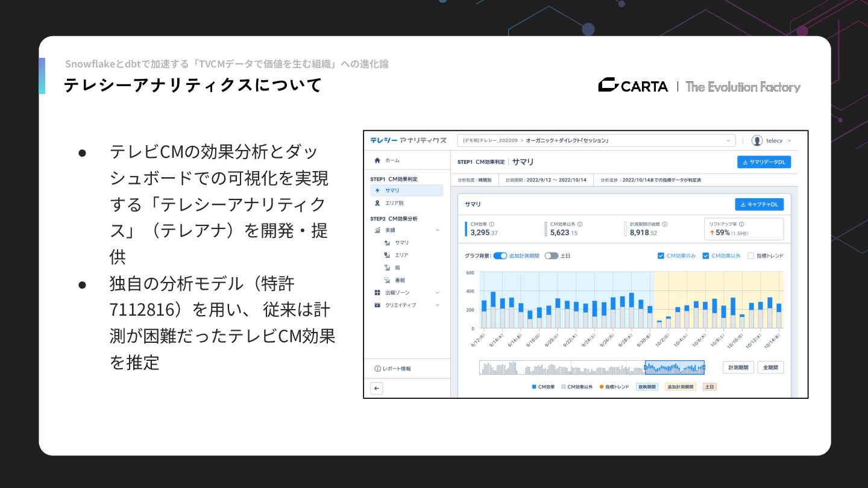Open サマリ under the 実績 section
868x488 pixels.
pyautogui.click(x=401, y=243)
